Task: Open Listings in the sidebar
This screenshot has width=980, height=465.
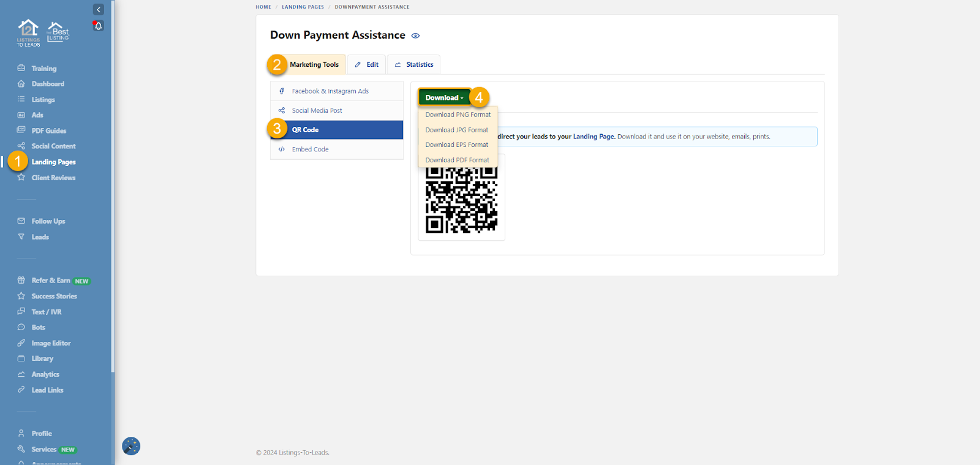Action: point(43,100)
